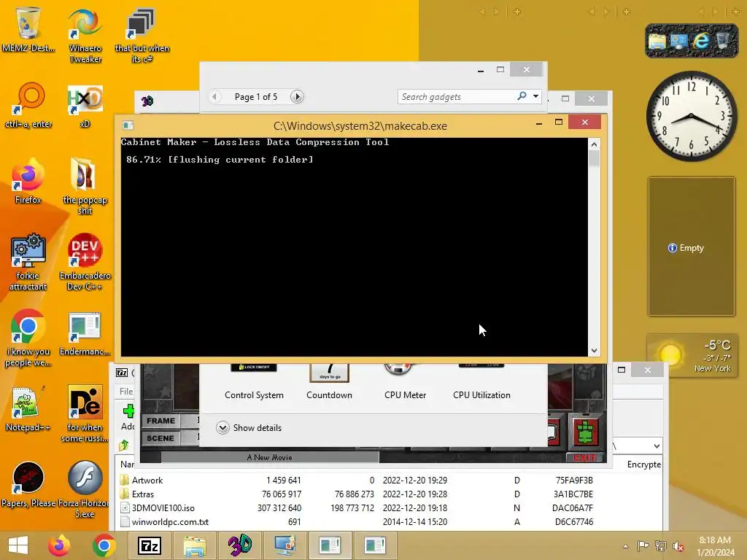Select the Extras folder row

[390, 494]
